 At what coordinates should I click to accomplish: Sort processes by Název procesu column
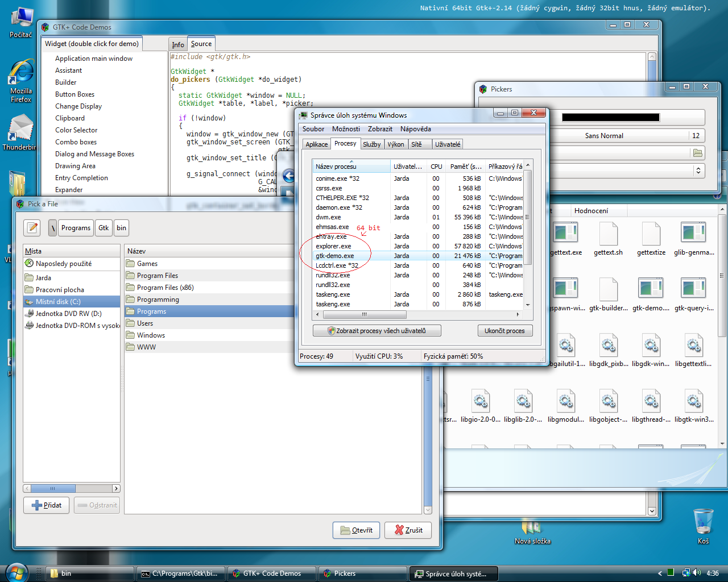(x=351, y=167)
